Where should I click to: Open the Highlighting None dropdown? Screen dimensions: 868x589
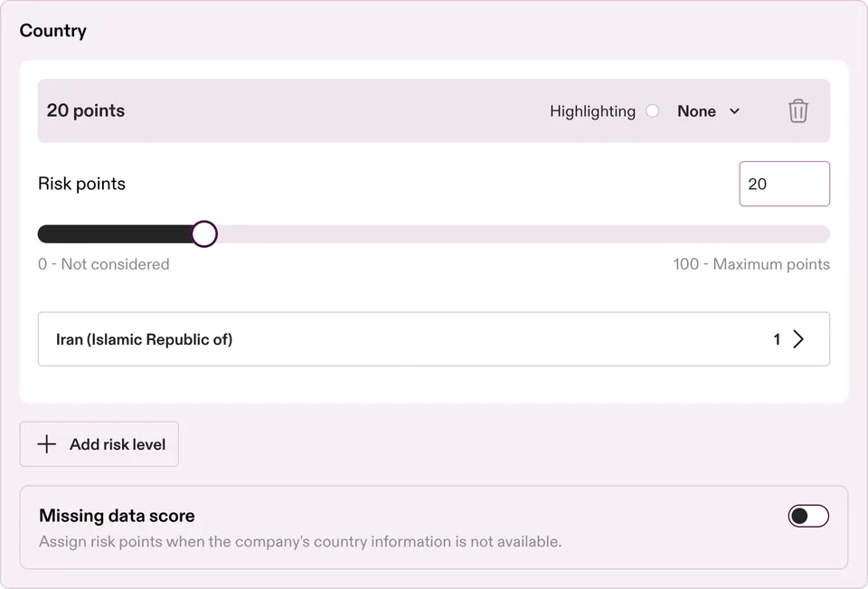pos(708,111)
